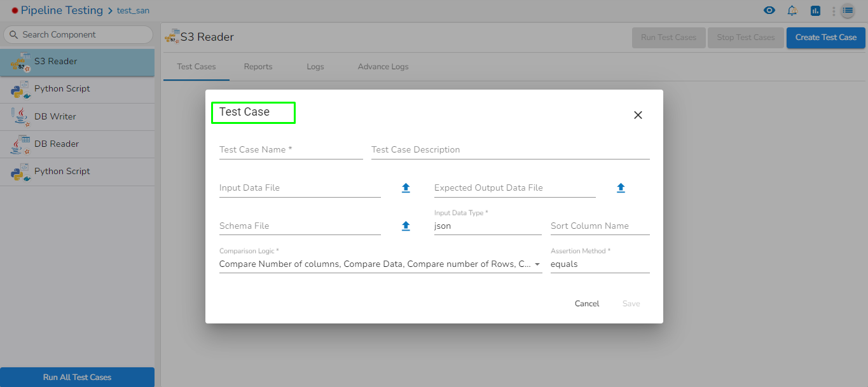The height and width of the screenshot is (387, 868).
Task: Click the Schema File upload arrow icon
Action: (x=406, y=226)
